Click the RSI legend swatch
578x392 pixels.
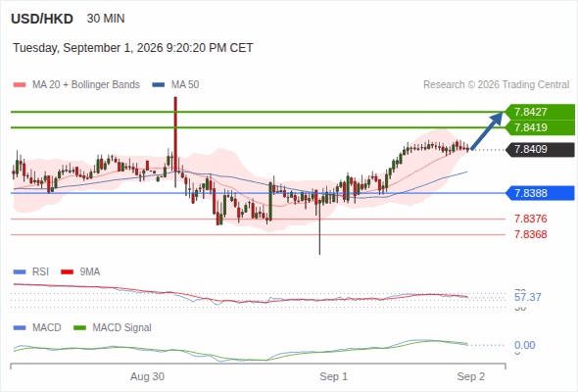(x=20, y=272)
